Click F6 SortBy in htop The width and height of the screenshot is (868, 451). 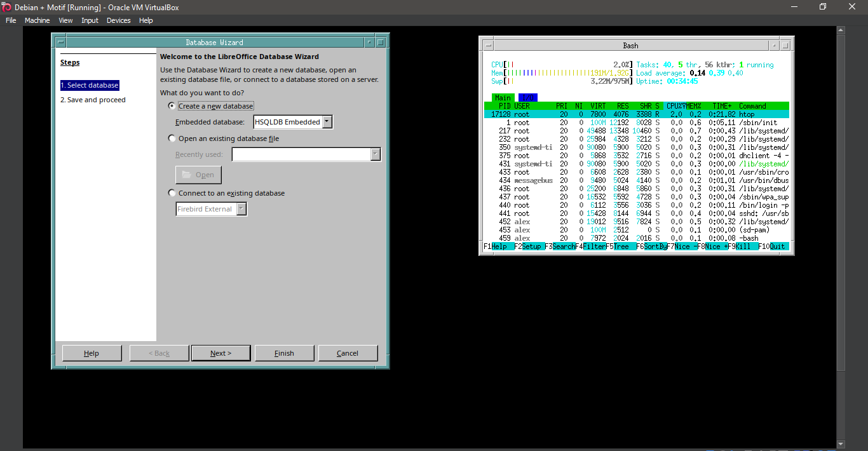tap(651, 246)
